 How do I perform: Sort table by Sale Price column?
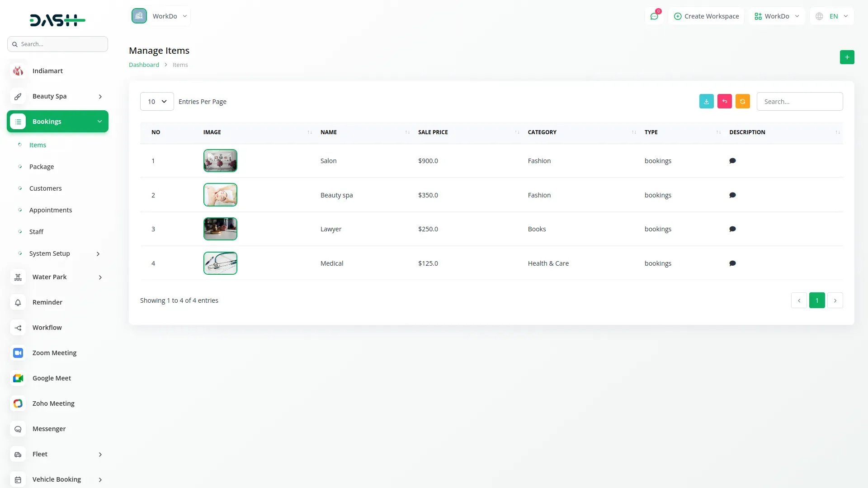pos(433,132)
